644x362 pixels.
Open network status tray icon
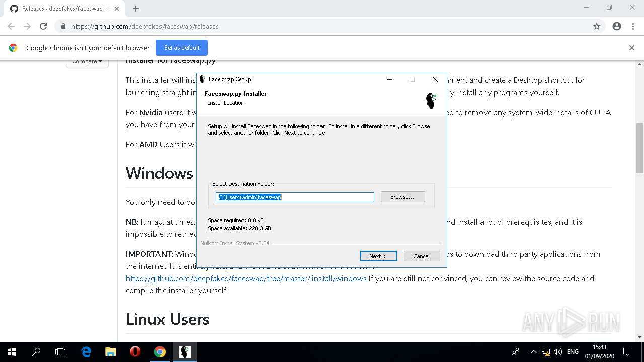(546, 352)
